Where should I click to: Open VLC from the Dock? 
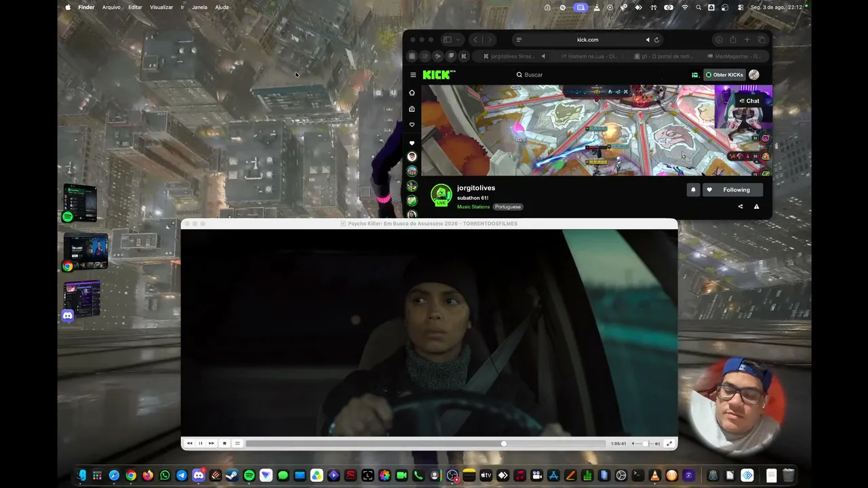tap(654, 476)
